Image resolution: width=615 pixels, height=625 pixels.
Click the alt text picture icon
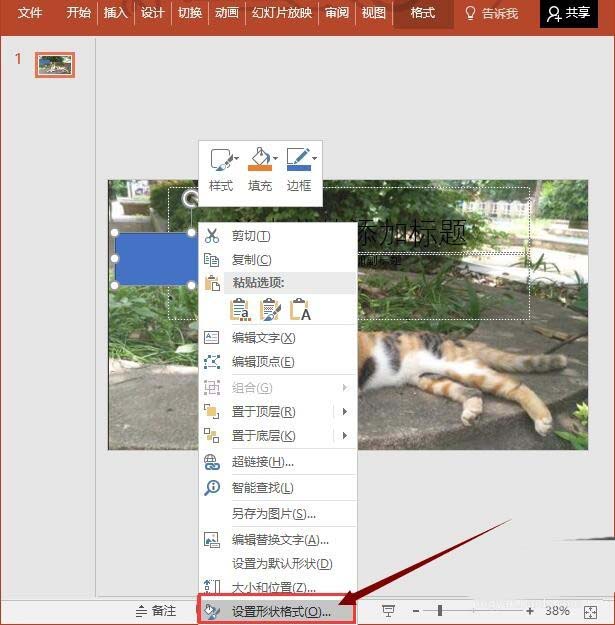(212, 540)
